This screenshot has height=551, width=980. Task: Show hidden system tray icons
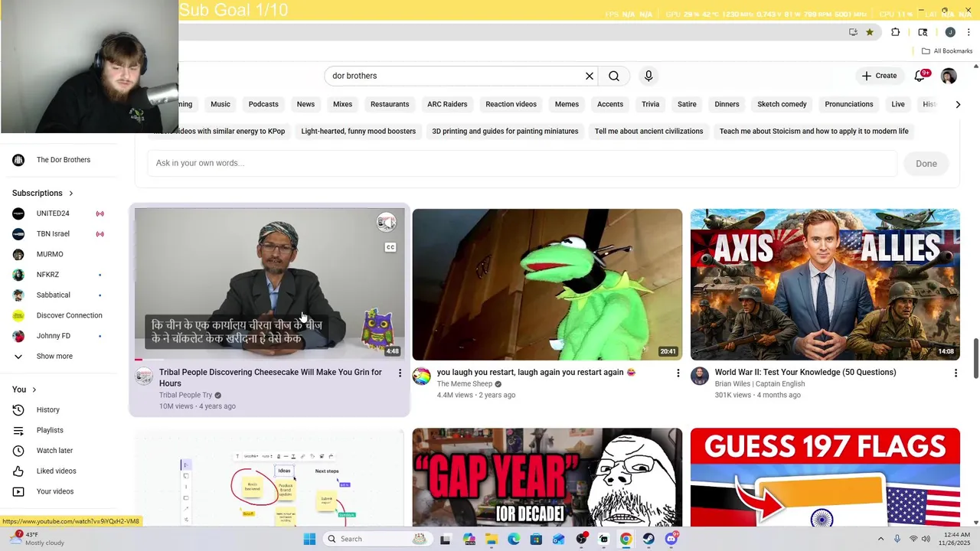880,539
